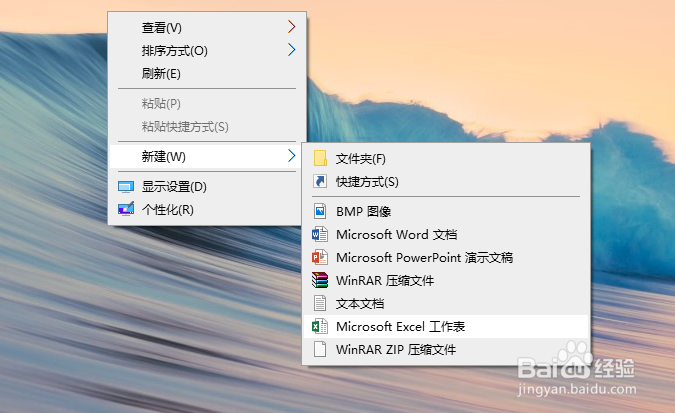Expand the 新建(W) submenu arrow
Viewport: 675px width, 413px height.
click(291, 155)
